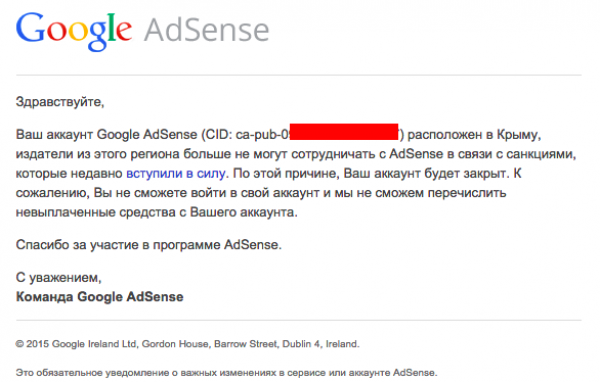Click the "ca-pub-0" publisher ID text
The width and height of the screenshot is (600, 382).
262,135
